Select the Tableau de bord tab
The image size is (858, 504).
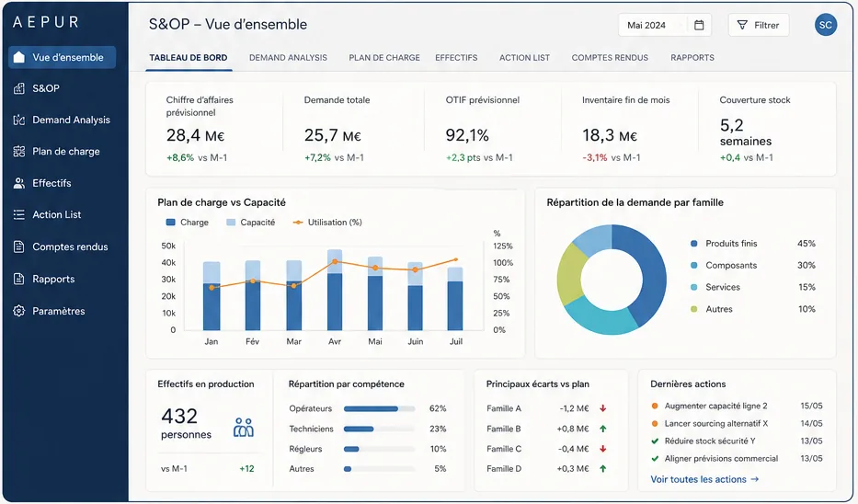189,57
